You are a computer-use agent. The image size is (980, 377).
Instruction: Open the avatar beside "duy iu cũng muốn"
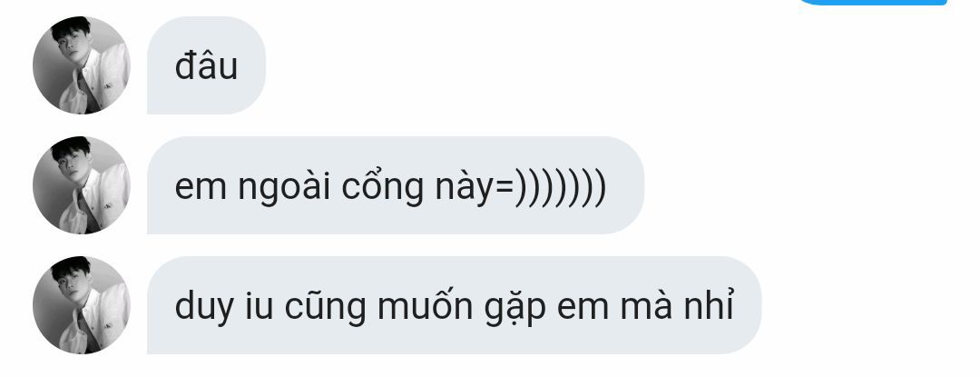tap(82, 305)
